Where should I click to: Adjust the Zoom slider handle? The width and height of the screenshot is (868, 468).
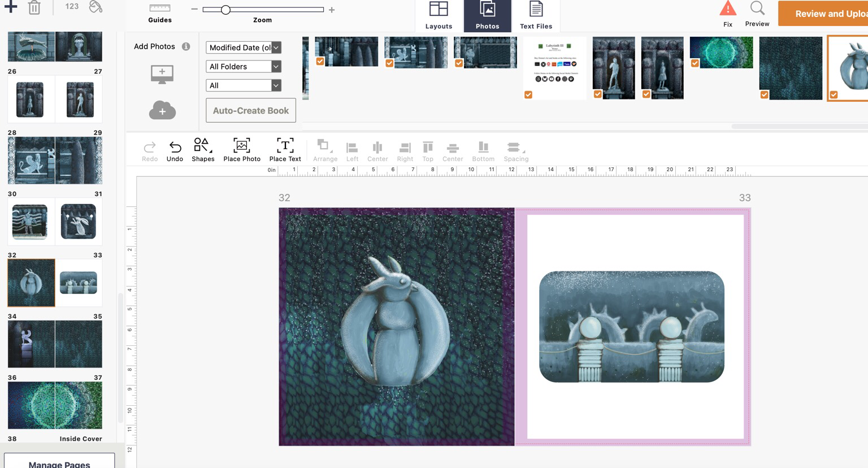click(225, 10)
